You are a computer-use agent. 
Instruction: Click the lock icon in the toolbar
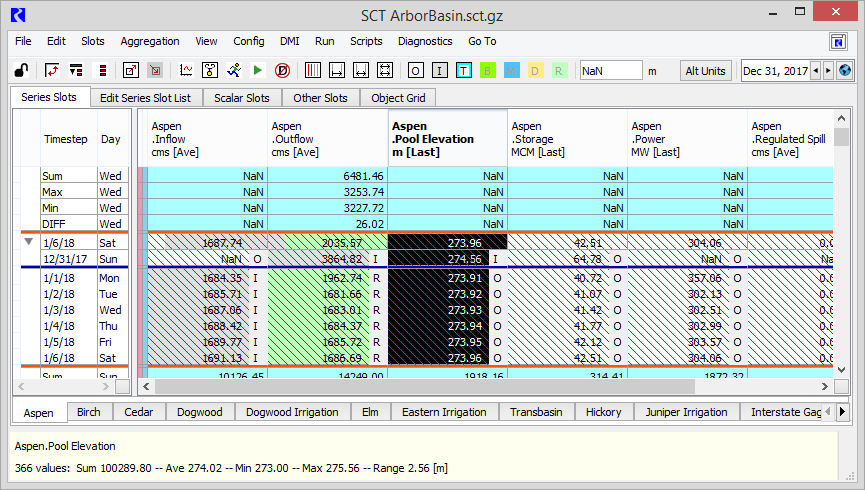pos(21,71)
